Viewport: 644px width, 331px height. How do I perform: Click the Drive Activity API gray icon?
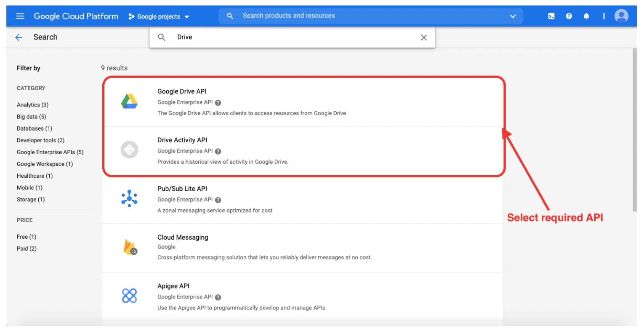point(129,150)
